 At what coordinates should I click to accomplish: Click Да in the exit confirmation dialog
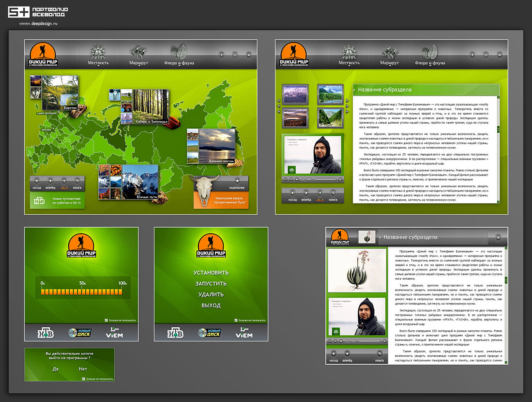click(x=55, y=369)
